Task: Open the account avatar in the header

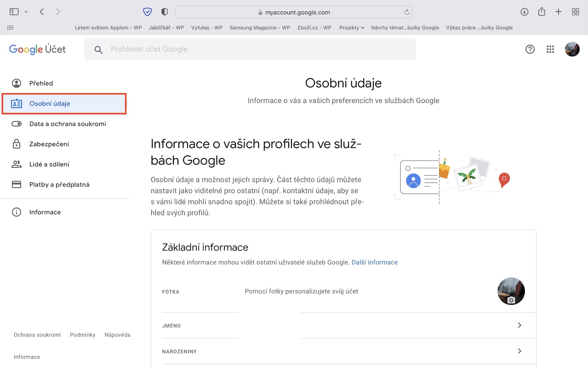Action: click(572, 49)
